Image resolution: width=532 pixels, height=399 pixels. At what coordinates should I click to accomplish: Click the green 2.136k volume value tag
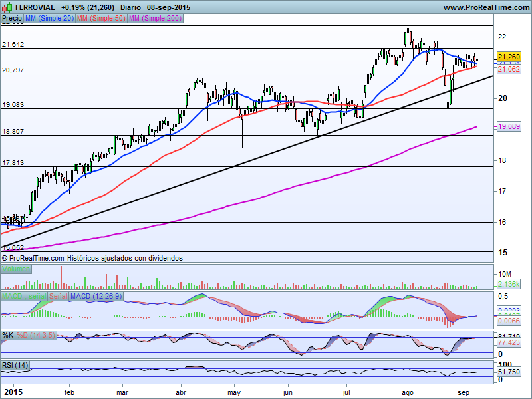pos(509,284)
